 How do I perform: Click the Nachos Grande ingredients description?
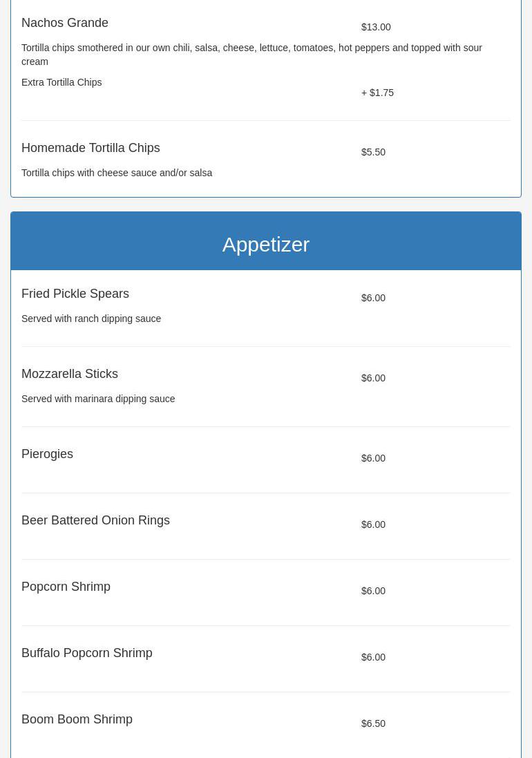pyautogui.click(x=251, y=54)
